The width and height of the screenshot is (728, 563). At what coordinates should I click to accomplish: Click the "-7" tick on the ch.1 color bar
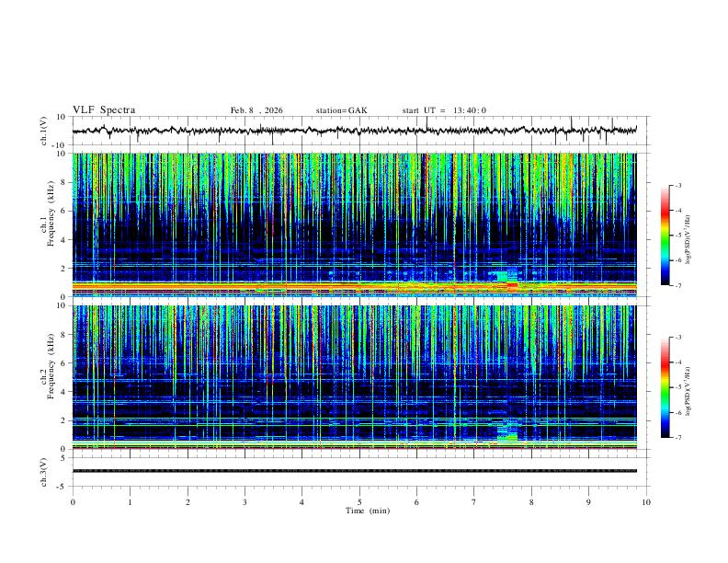pyautogui.click(x=678, y=286)
